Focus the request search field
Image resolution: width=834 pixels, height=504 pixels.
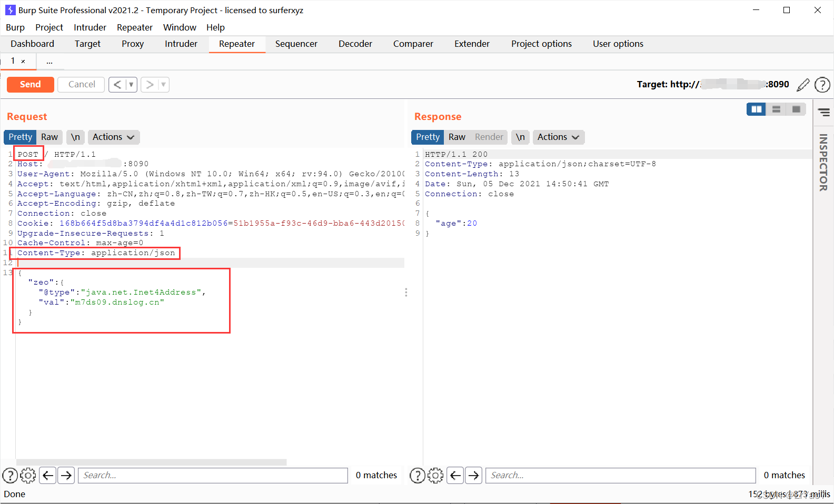(213, 476)
